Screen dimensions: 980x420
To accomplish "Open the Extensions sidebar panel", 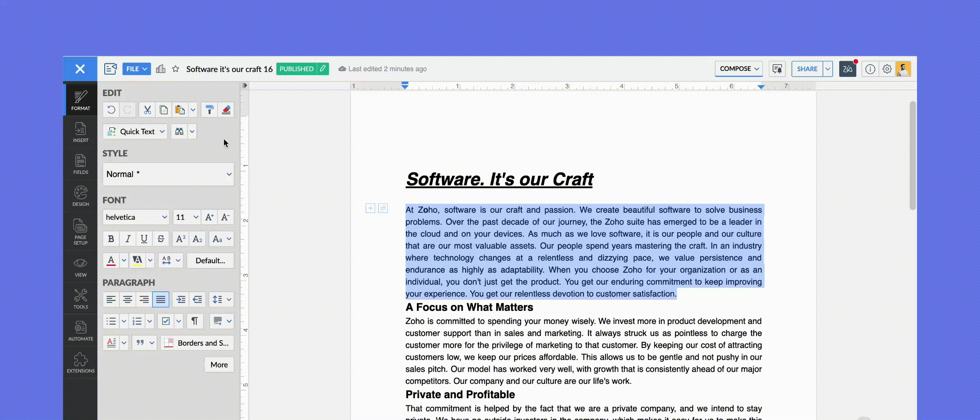I will tap(80, 363).
